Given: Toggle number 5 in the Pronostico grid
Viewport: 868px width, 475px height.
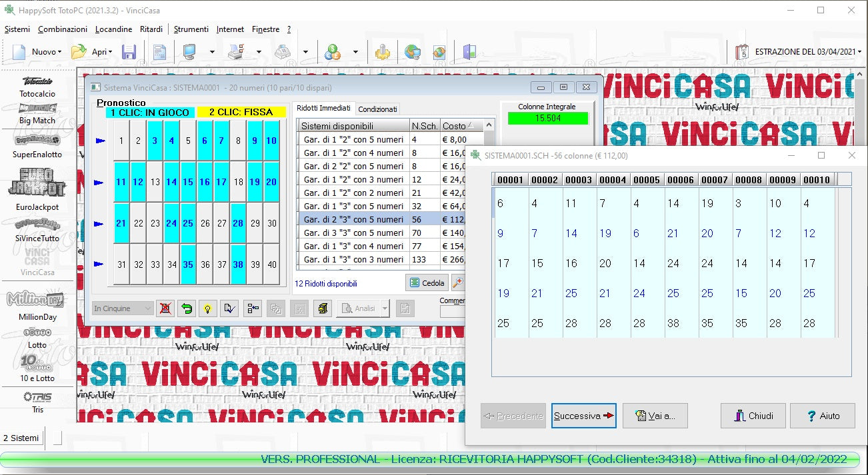Looking at the screenshot, I should [x=189, y=141].
